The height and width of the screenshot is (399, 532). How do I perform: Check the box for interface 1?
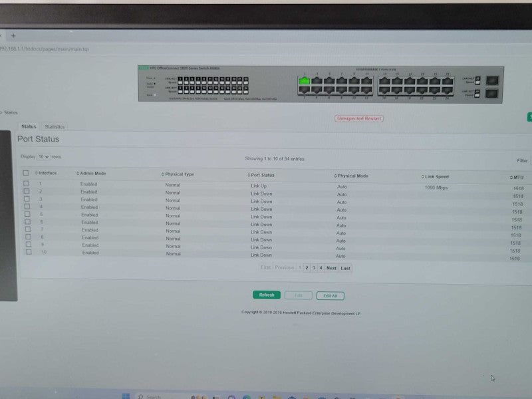[x=26, y=184]
